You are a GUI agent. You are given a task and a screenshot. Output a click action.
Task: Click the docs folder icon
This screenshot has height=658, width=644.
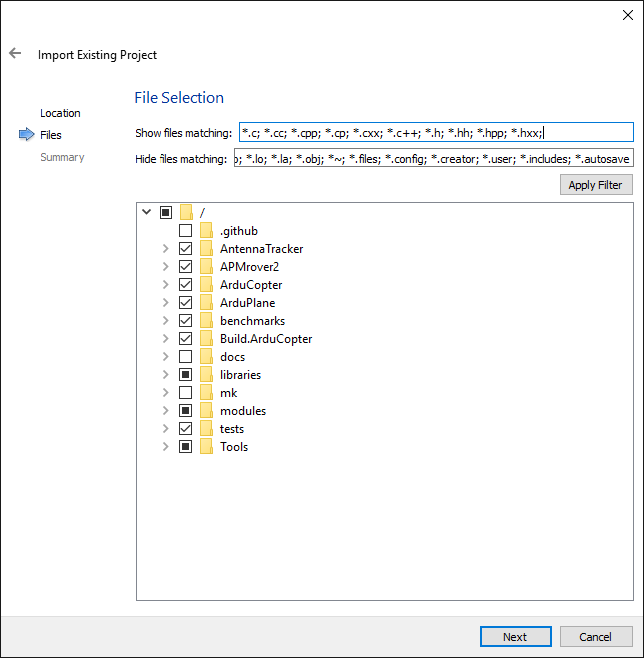click(207, 357)
